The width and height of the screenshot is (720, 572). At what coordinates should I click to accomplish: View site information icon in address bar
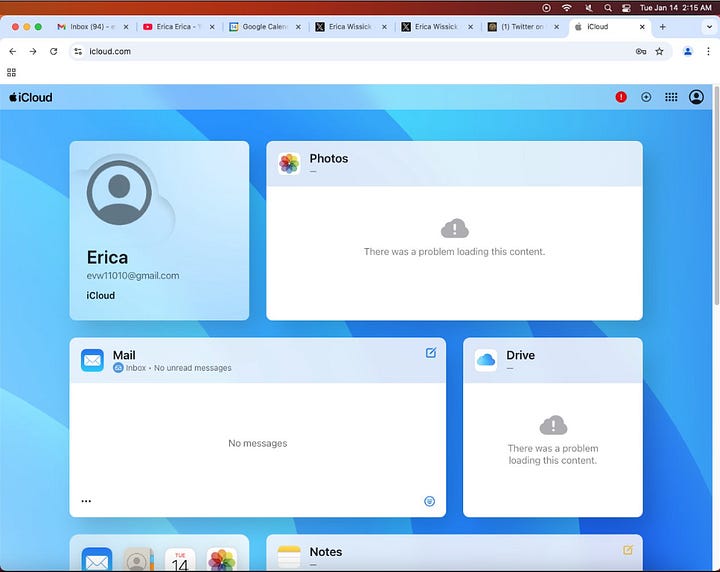pyautogui.click(x=78, y=51)
